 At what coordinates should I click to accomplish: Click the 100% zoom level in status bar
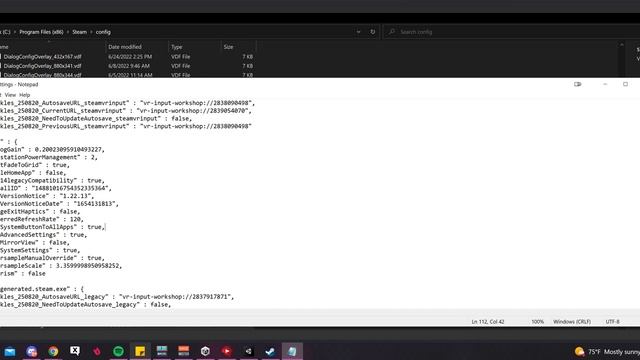[x=538, y=322]
